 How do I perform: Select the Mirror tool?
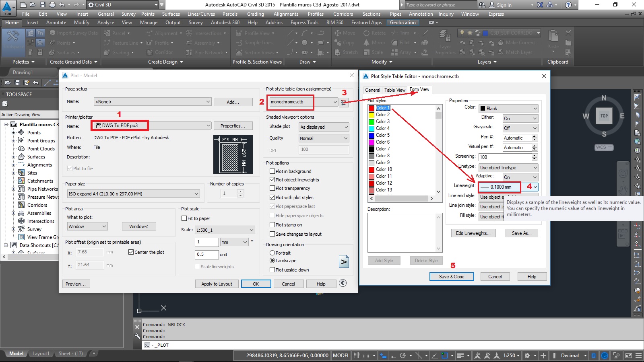[x=374, y=43]
